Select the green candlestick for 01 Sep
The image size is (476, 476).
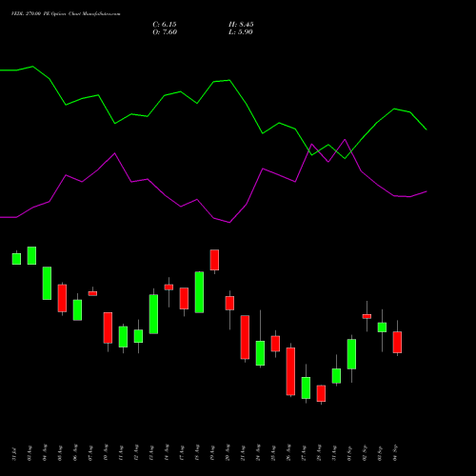point(351,354)
